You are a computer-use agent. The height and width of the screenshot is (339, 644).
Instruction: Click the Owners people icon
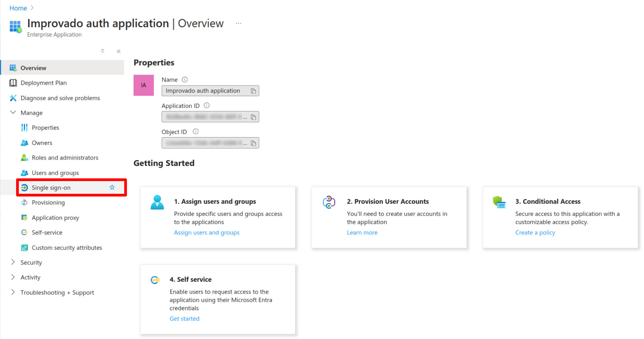(x=25, y=143)
